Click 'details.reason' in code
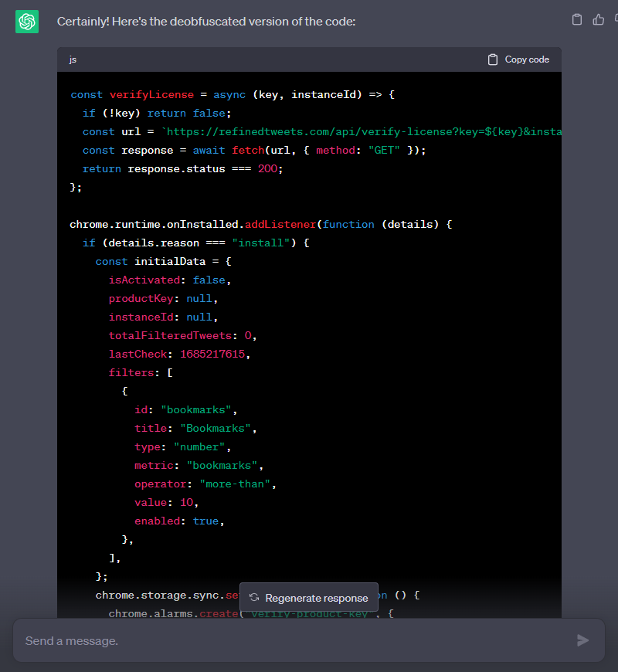The width and height of the screenshot is (618, 672). coord(154,243)
